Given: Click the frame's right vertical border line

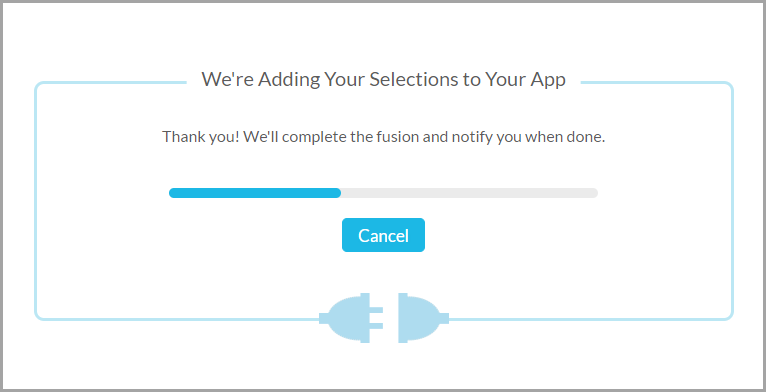Looking at the screenshot, I should 732,201.
